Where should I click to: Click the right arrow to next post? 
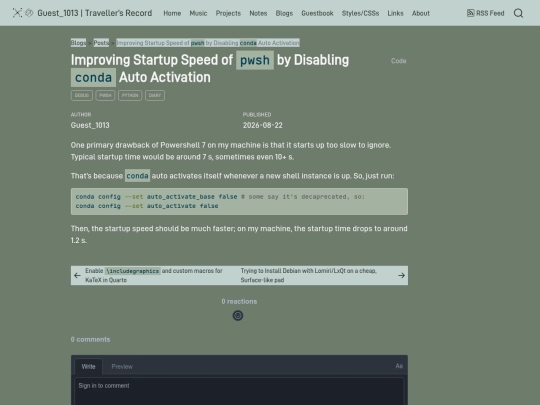[401, 275]
